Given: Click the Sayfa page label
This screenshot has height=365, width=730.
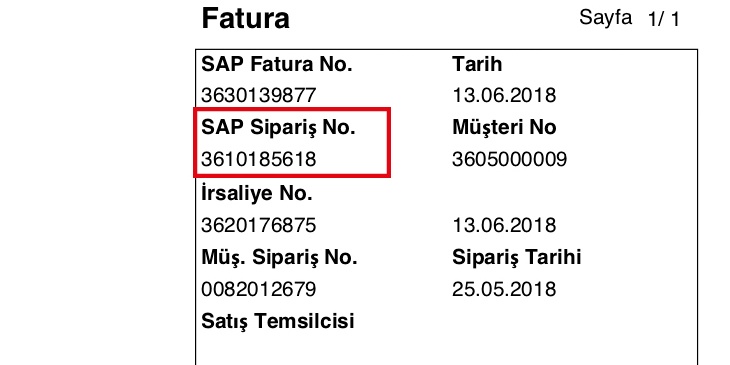Looking at the screenshot, I should tap(605, 19).
